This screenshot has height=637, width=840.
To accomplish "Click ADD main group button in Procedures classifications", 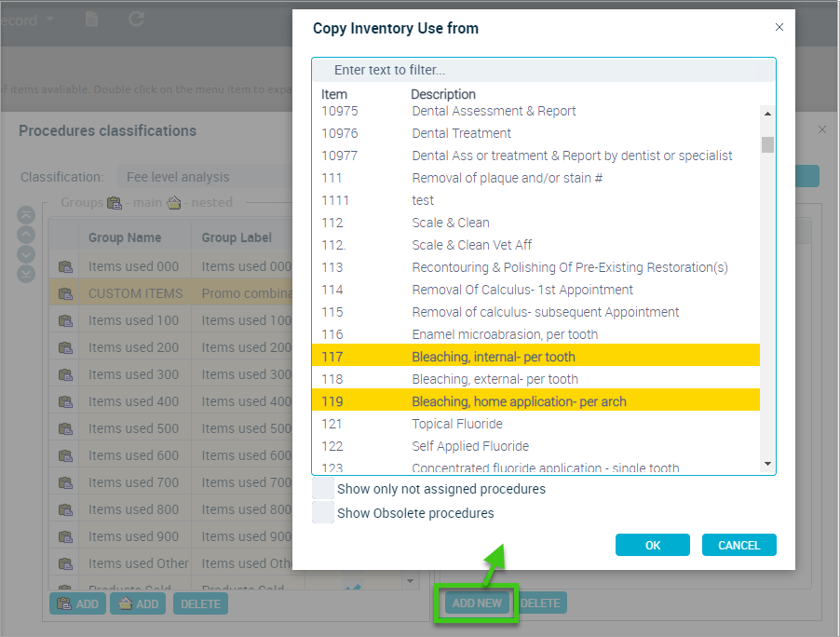I will coord(77,603).
